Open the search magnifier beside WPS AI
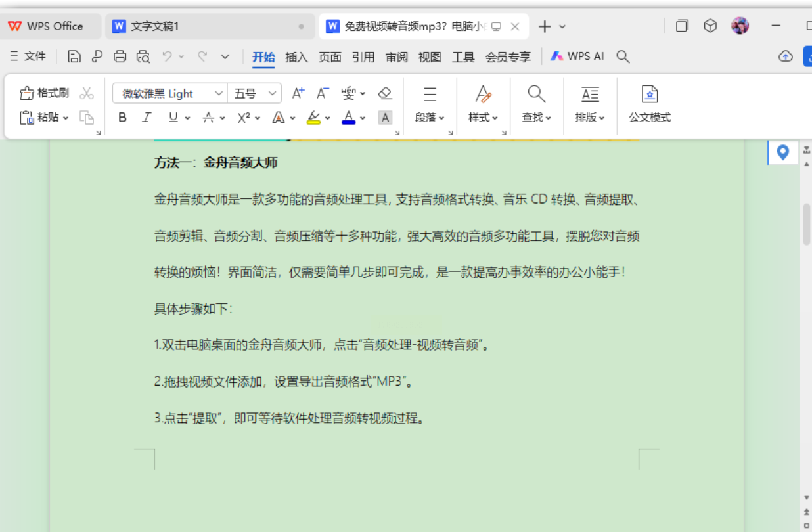 pyautogui.click(x=623, y=57)
